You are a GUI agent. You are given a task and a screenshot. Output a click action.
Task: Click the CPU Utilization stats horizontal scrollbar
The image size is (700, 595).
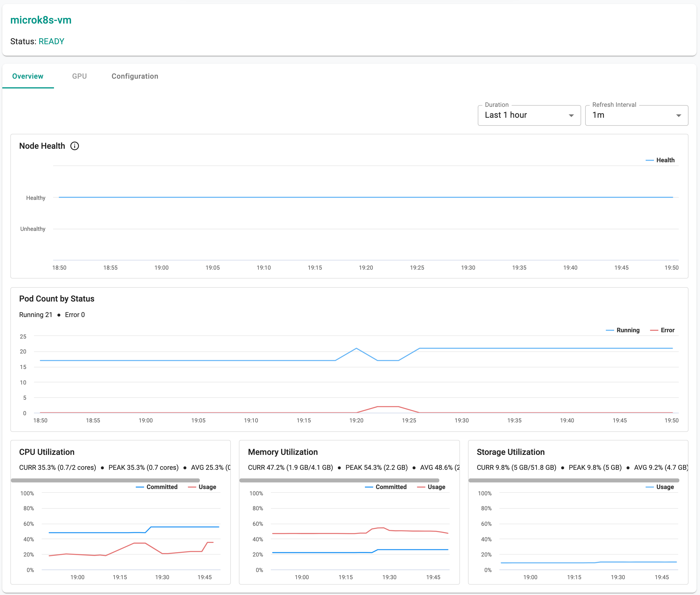105,480
